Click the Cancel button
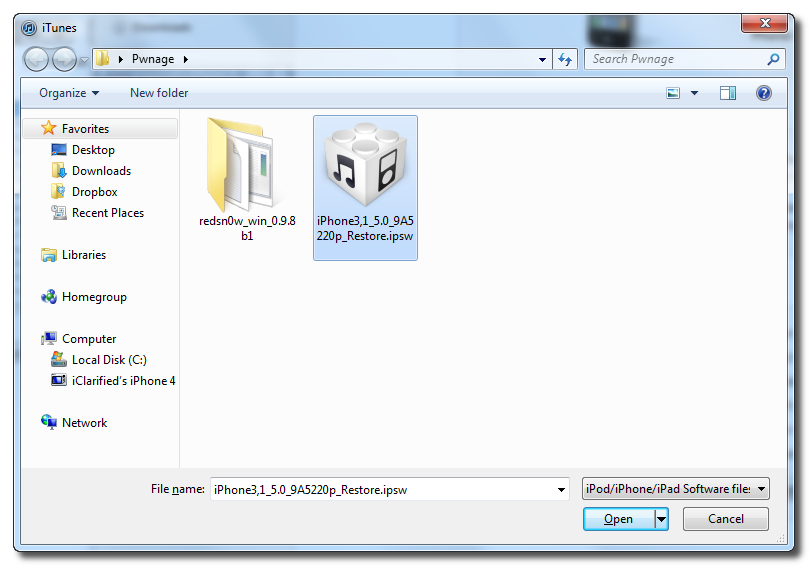 click(725, 519)
